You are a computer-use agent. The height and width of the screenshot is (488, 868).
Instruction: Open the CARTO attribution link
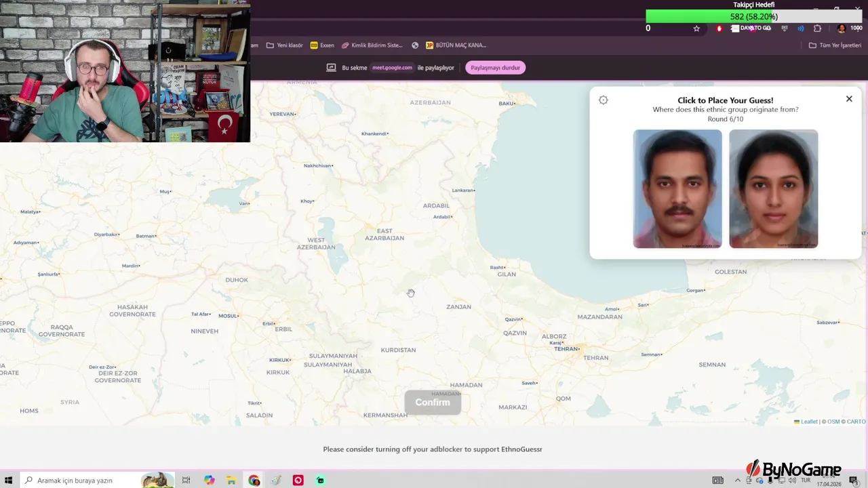click(x=856, y=422)
